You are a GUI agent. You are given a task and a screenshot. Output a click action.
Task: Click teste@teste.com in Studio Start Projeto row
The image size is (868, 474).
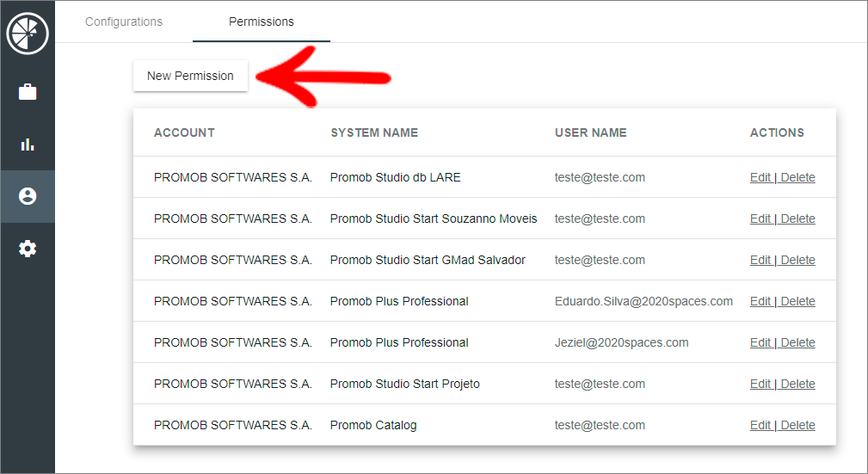tap(600, 384)
